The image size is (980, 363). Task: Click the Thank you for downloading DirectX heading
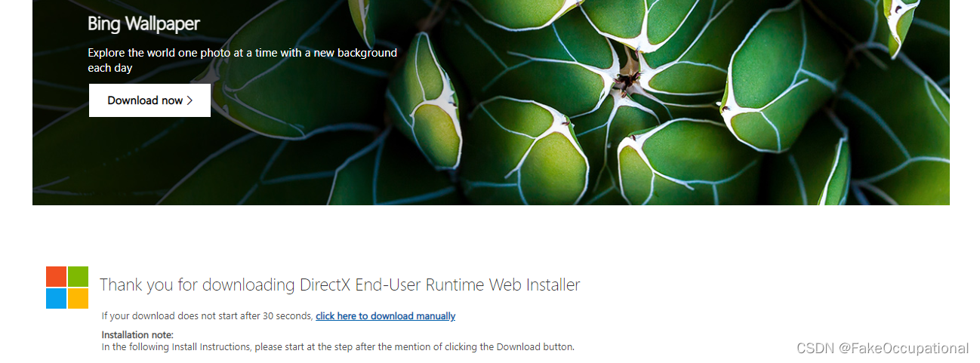click(x=340, y=285)
